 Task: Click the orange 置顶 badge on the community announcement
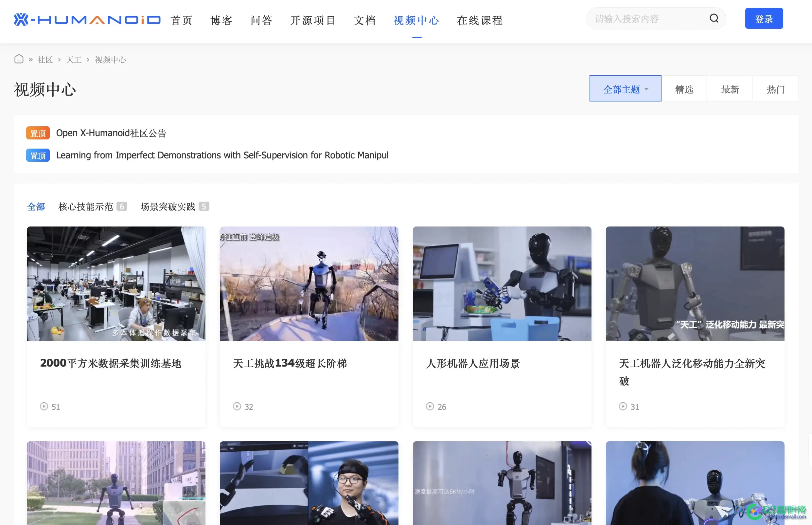pos(38,133)
